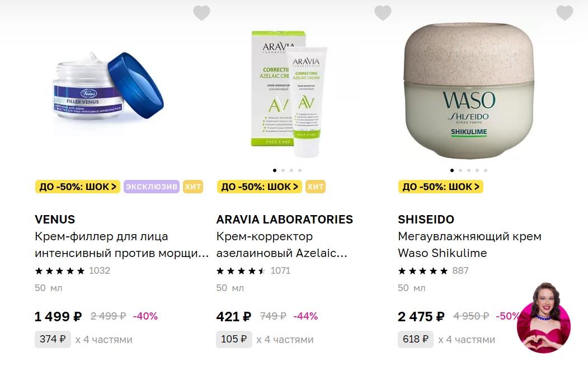This screenshot has height=371, width=588.
Task: Open the Aravia Azelaic Cream product image
Action: tap(289, 94)
